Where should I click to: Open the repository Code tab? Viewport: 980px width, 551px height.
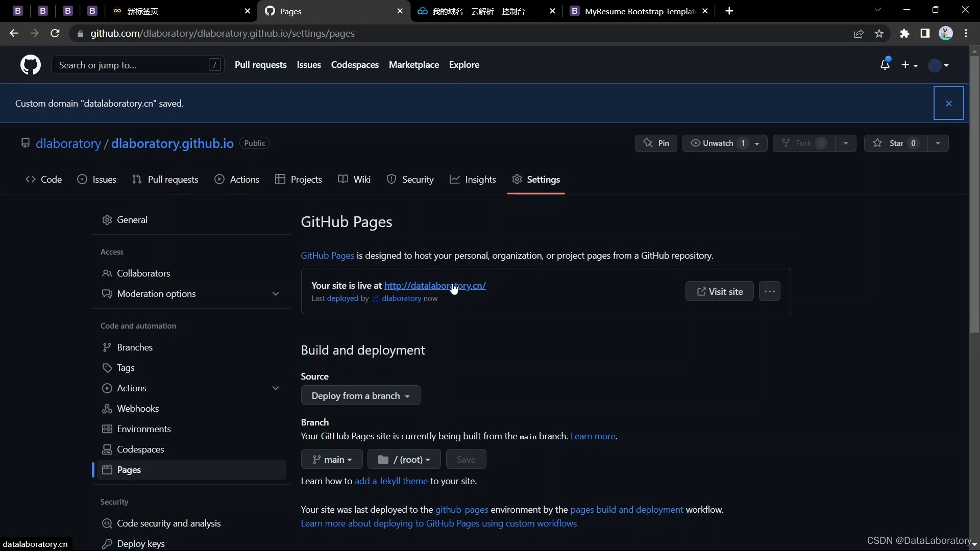coord(44,180)
